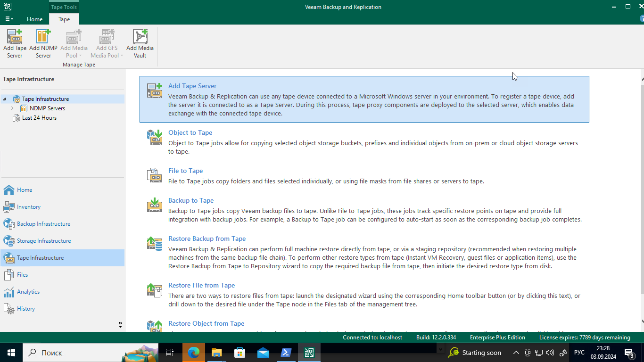
Task: Open Microsoft Store from taskbar
Action: coord(239,353)
